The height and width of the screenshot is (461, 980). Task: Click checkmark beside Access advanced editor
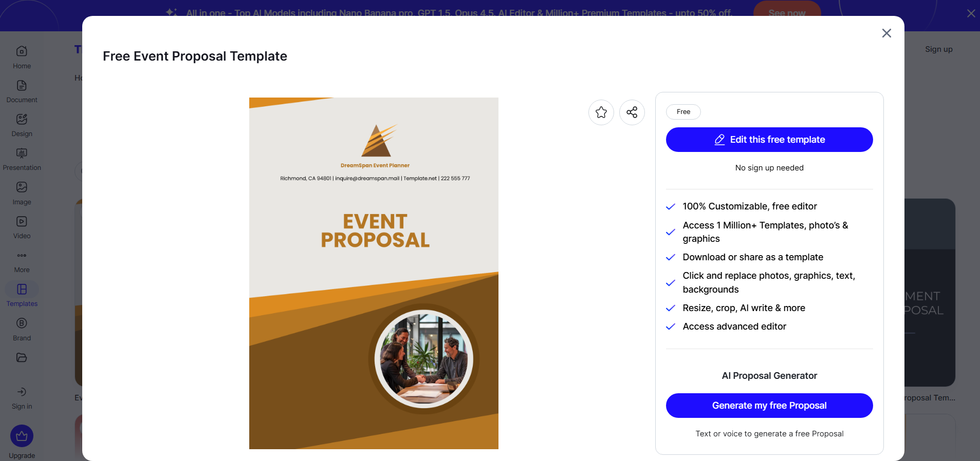[671, 327]
